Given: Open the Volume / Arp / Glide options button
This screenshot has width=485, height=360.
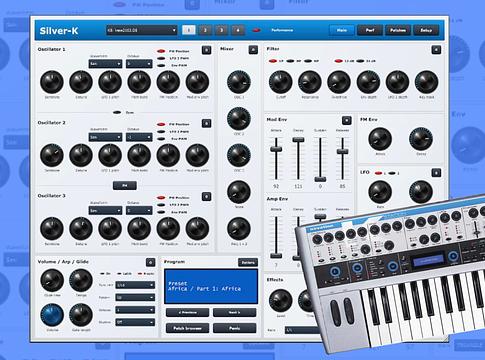Looking at the screenshot, I should pos(150,263).
